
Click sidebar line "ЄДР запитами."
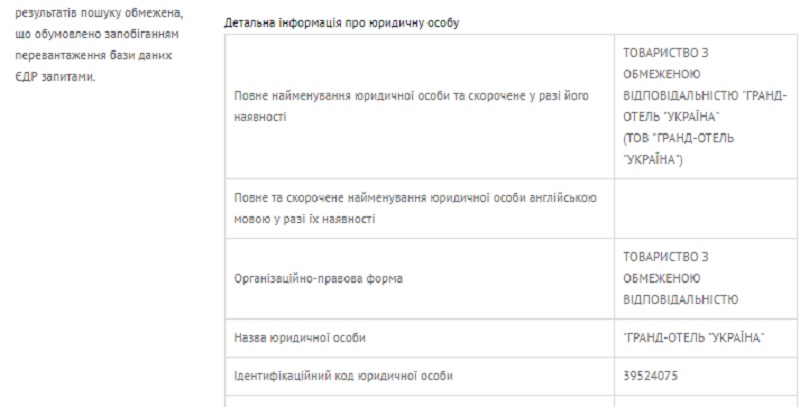coord(58,77)
